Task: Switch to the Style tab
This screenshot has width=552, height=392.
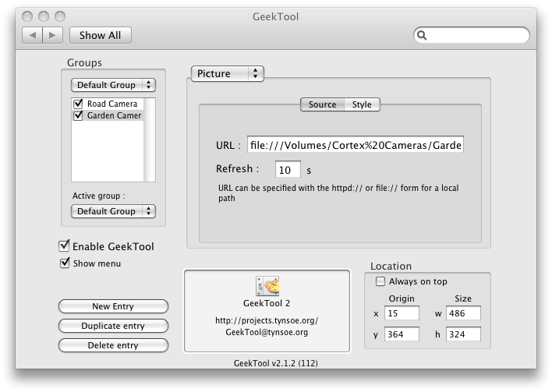Action: (x=362, y=104)
